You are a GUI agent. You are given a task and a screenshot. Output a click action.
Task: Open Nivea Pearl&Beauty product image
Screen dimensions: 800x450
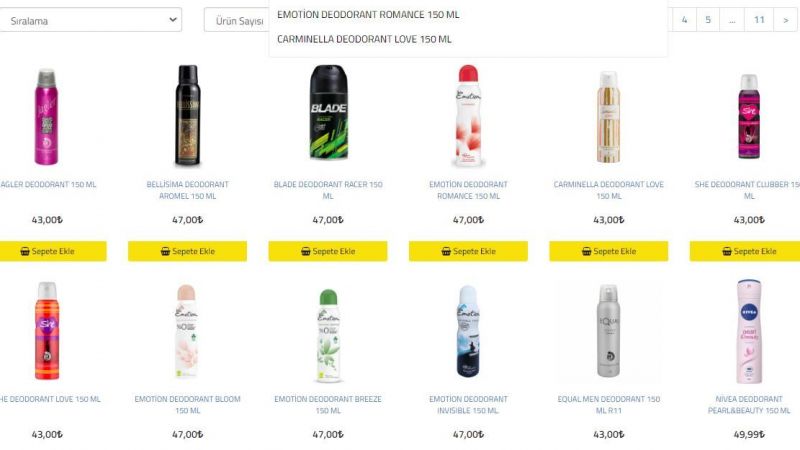click(x=748, y=331)
